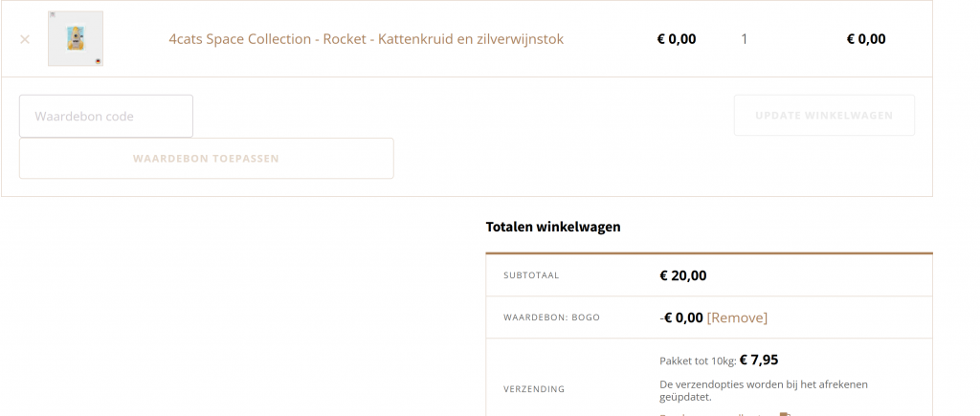980x416 pixels.
Task: Click the German flag badge on product thumbnail
Action: click(99, 61)
